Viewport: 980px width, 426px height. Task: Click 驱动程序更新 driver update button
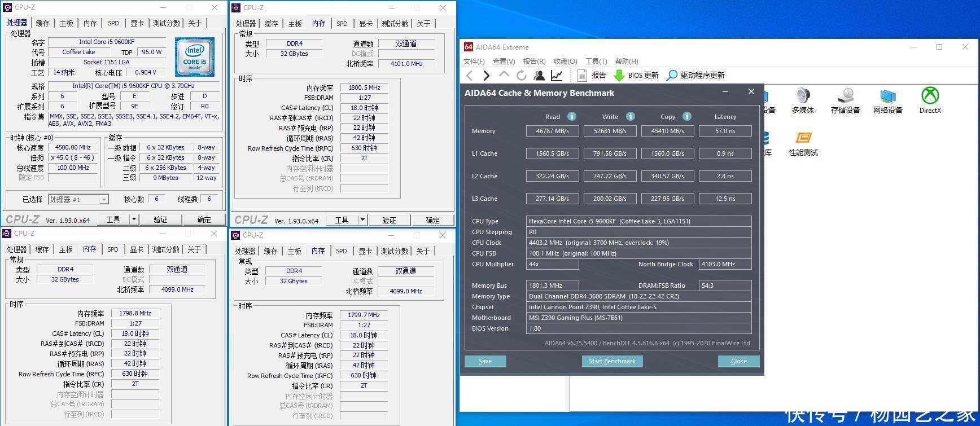[x=695, y=75]
